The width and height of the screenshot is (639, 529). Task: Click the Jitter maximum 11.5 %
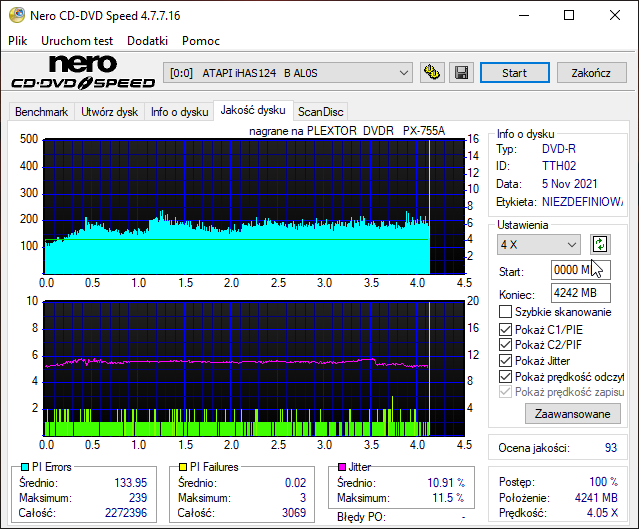[x=448, y=498]
